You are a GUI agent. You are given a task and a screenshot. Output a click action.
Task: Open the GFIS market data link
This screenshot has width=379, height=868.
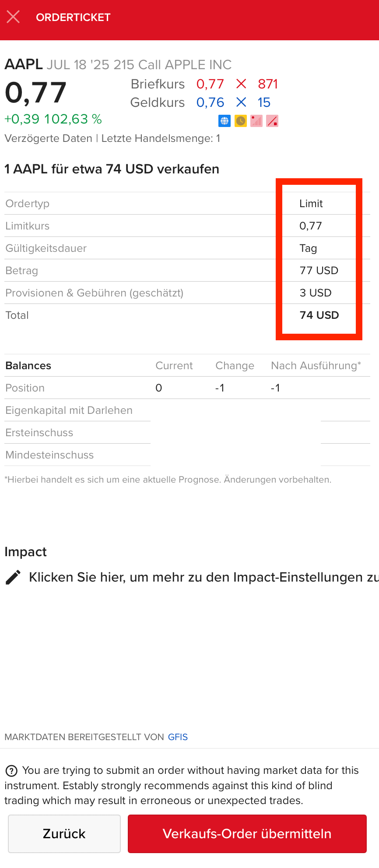coord(178,737)
